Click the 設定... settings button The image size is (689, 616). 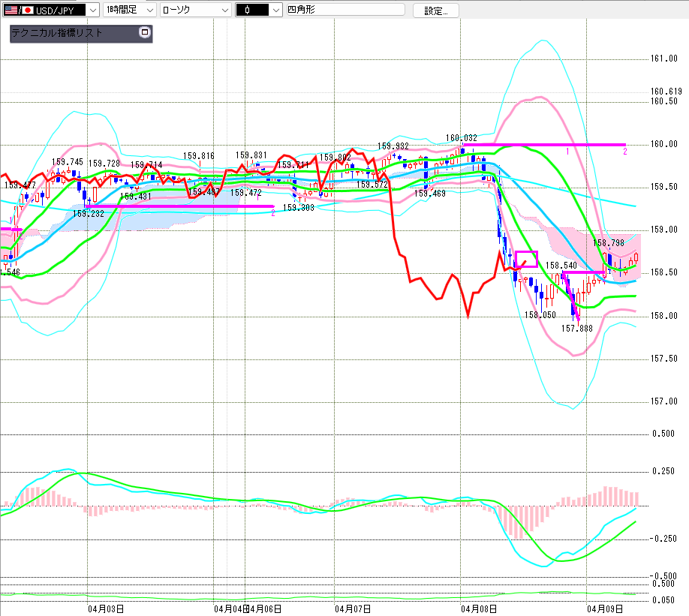pos(435,11)
